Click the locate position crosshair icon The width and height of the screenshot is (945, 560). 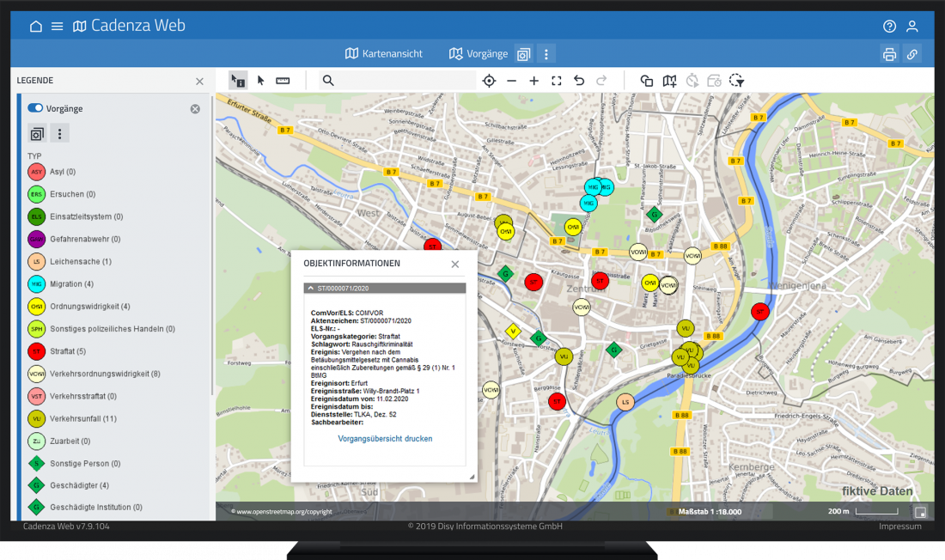tap(489, 81)
